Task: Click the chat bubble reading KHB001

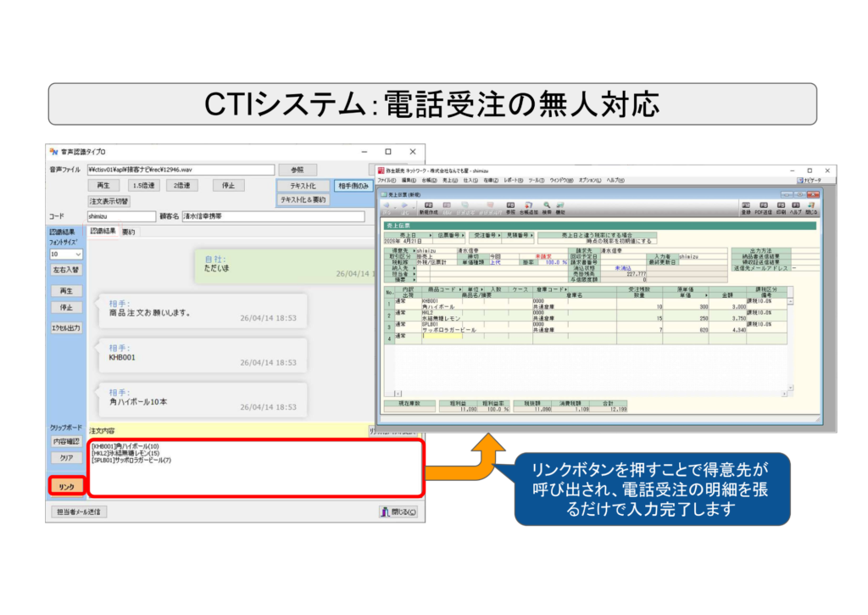Action: tap(201, 356)
